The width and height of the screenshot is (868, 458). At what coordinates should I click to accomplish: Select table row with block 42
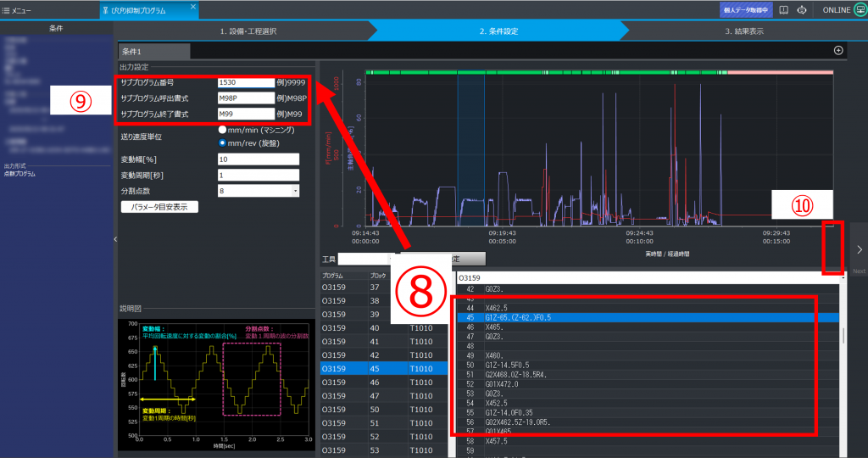(384, 355)
